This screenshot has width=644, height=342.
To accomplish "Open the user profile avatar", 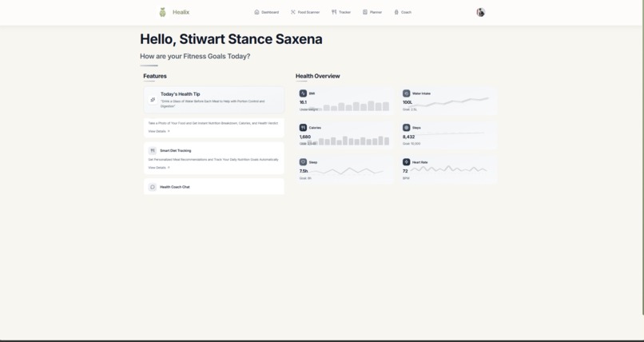I will tap(480, 12).
